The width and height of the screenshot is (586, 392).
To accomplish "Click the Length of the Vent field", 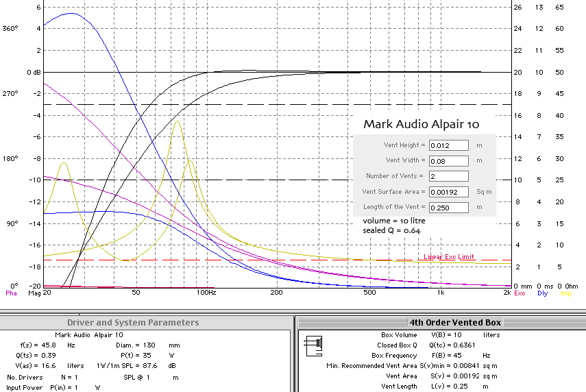I will 448,208.
